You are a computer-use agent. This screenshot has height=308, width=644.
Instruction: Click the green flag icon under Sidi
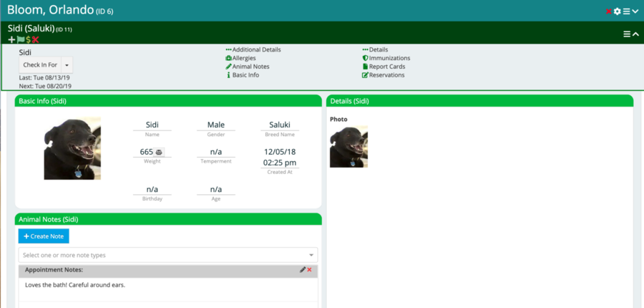[x=20, y=39]
